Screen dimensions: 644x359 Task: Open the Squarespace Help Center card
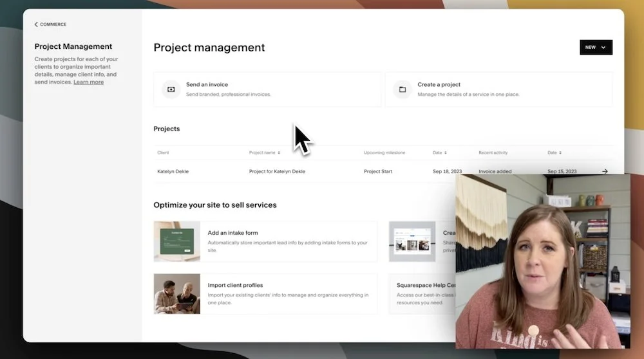click(x=422, y=294)
